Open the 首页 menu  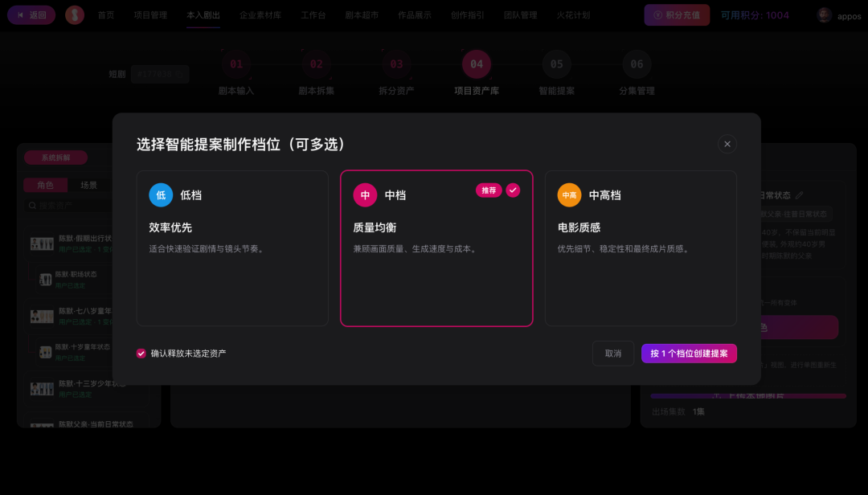tap(106, 15)
